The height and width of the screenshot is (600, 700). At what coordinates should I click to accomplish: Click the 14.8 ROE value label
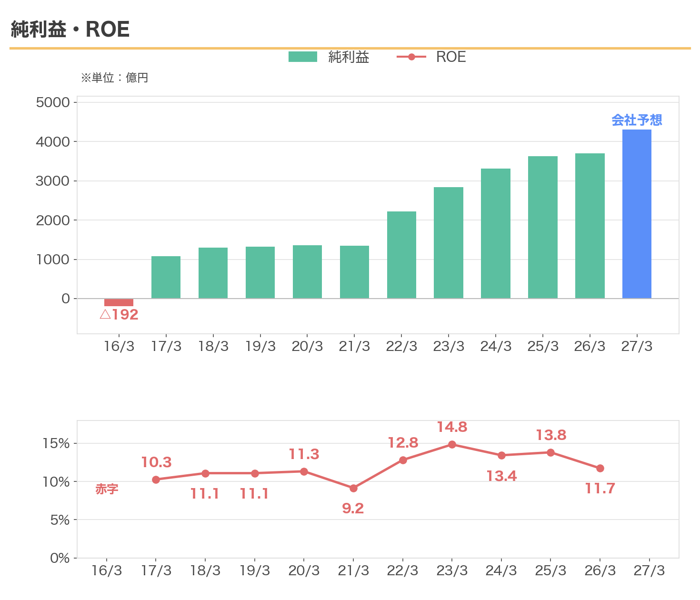coord(452,427)
